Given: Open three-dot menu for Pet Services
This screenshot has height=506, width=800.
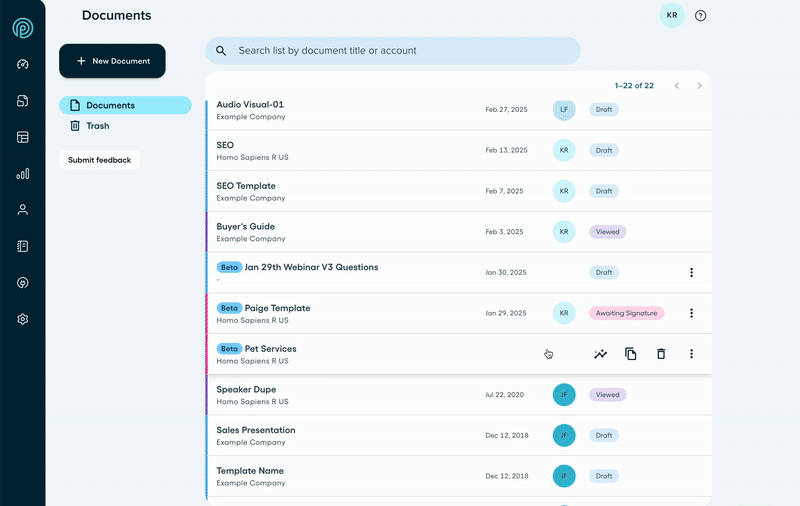Looking at the screenshot, I should [x=691, y=354].
